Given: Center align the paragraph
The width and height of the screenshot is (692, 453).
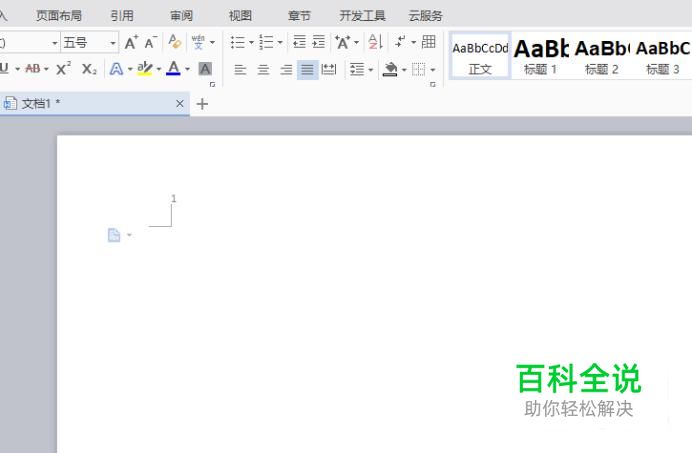Looking at the screenshot, I should click(263, 69).
